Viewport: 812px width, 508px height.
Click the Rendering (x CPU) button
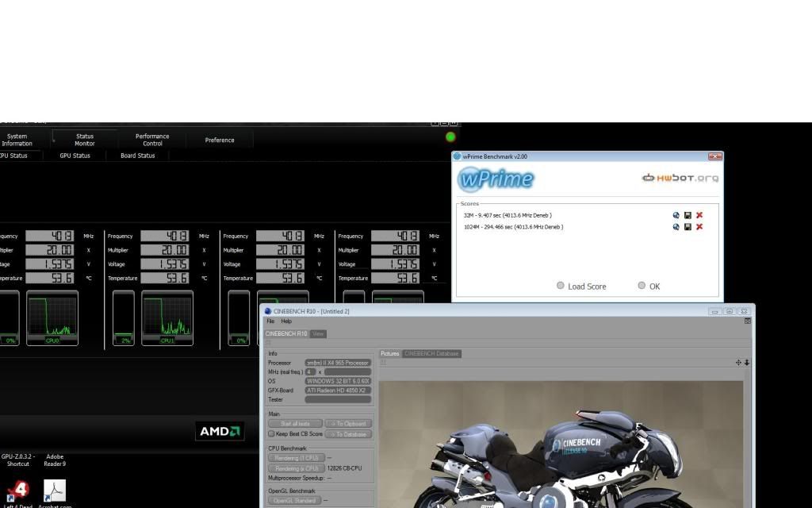297,468
